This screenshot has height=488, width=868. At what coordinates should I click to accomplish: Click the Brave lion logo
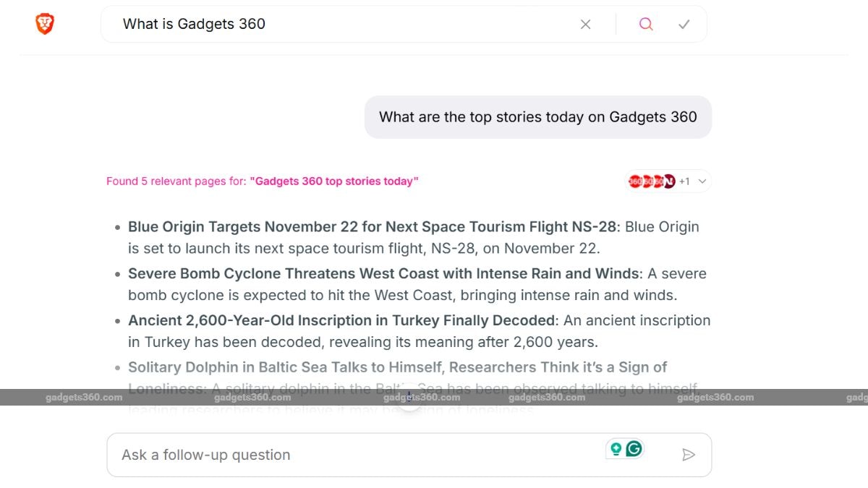pos(45,24)
